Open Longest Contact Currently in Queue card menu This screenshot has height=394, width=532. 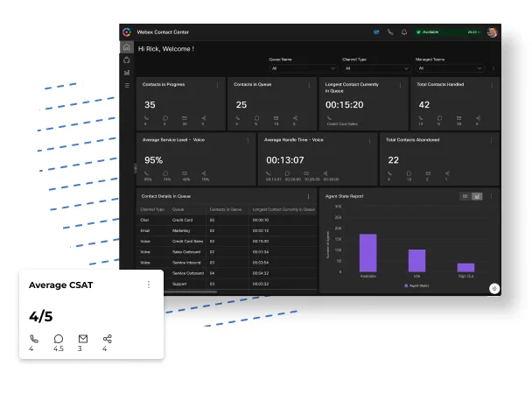pyautogui.click(x=401, y=85)
